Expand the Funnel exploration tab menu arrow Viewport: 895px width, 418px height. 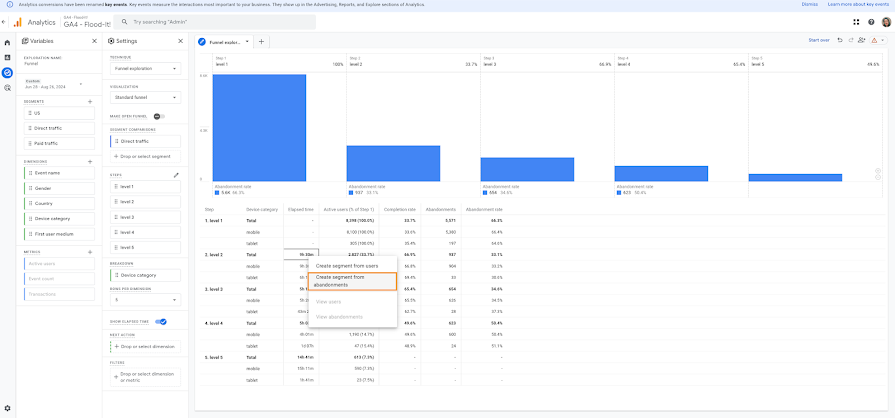(x=247, y=42)
